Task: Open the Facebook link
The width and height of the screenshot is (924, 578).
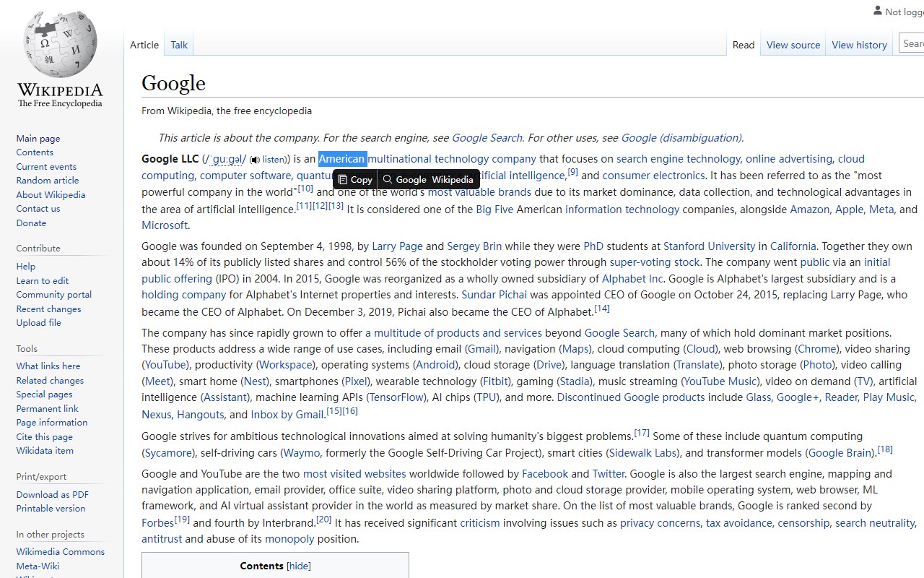Action: point(545,474)
